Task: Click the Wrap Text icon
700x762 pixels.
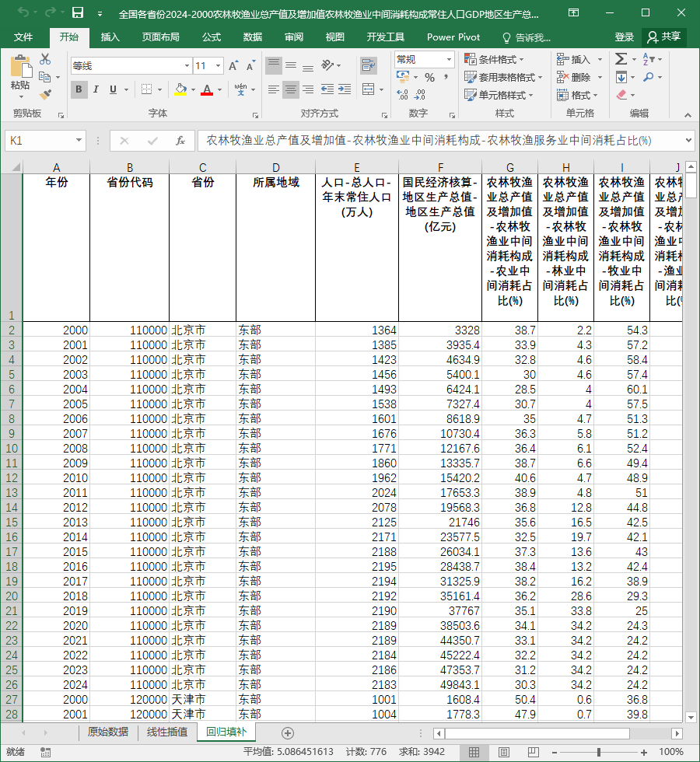Action: click(369, 65)
